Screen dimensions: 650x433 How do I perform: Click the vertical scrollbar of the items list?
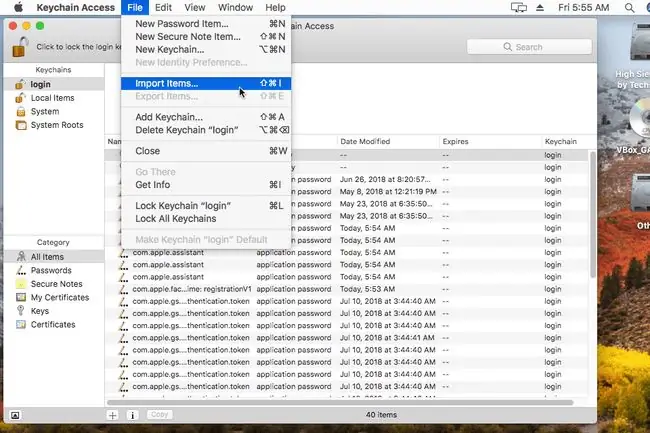593,214
